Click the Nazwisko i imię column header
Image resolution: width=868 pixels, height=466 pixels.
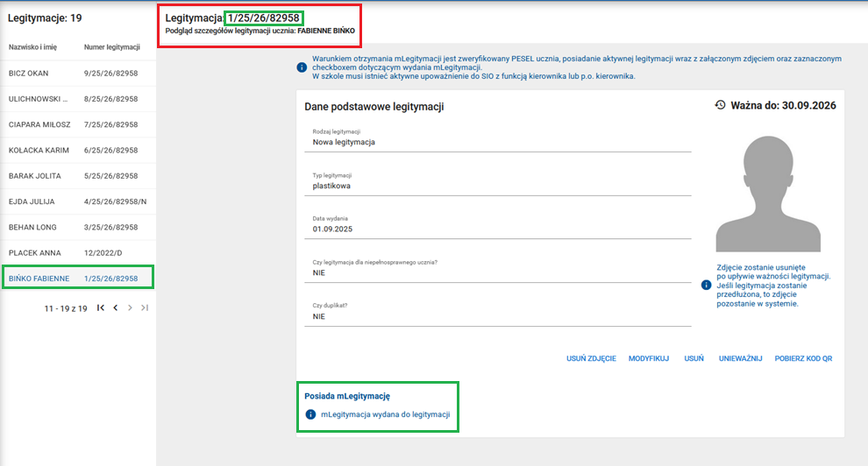pos(34,46)
